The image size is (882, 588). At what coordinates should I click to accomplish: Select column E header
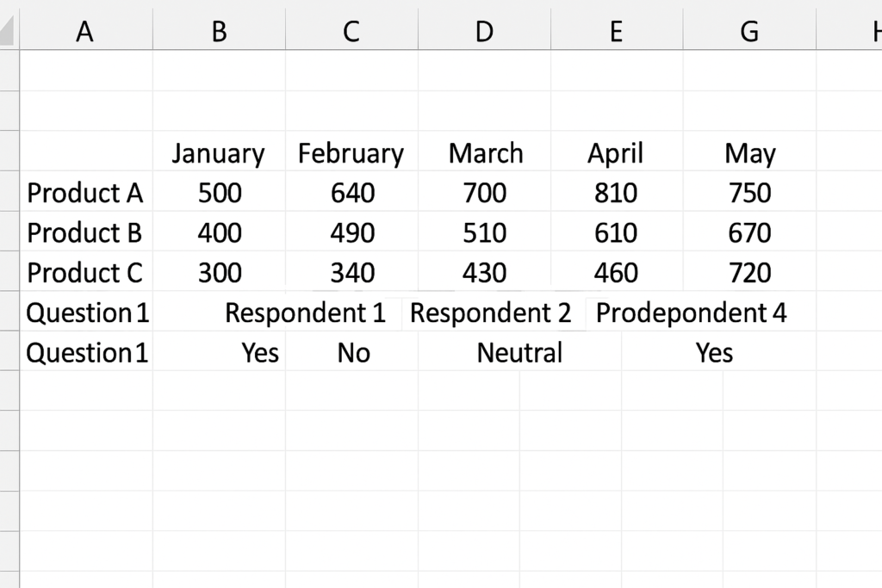[617, 30]
